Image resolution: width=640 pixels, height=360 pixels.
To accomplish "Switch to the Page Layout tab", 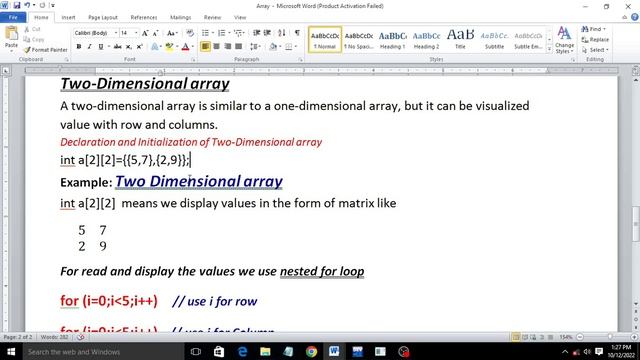I will (103, 18).
